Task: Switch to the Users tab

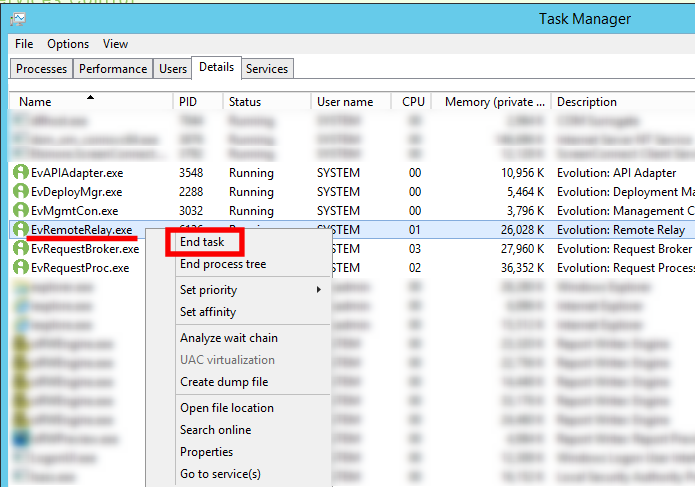Action: click(173, 69)
